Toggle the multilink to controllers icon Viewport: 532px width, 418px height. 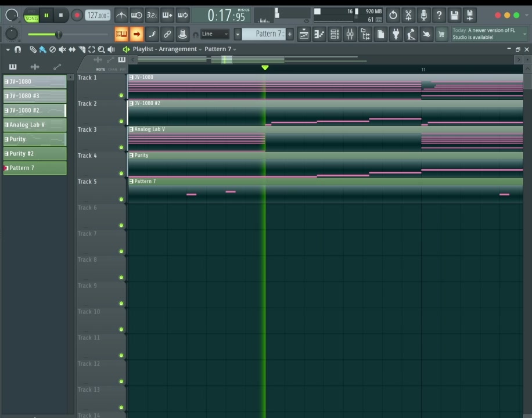[152, 34]
